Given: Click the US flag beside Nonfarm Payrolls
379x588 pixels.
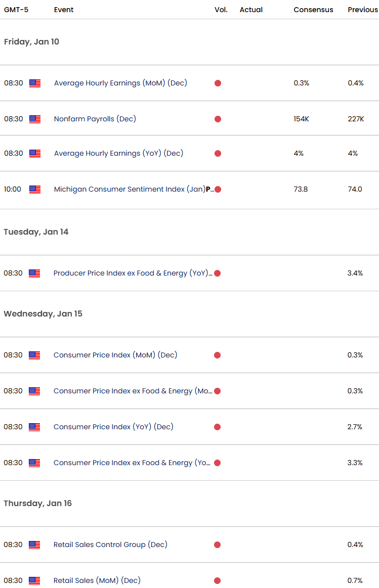Looking at the screenshot, I should click(34, 119).
